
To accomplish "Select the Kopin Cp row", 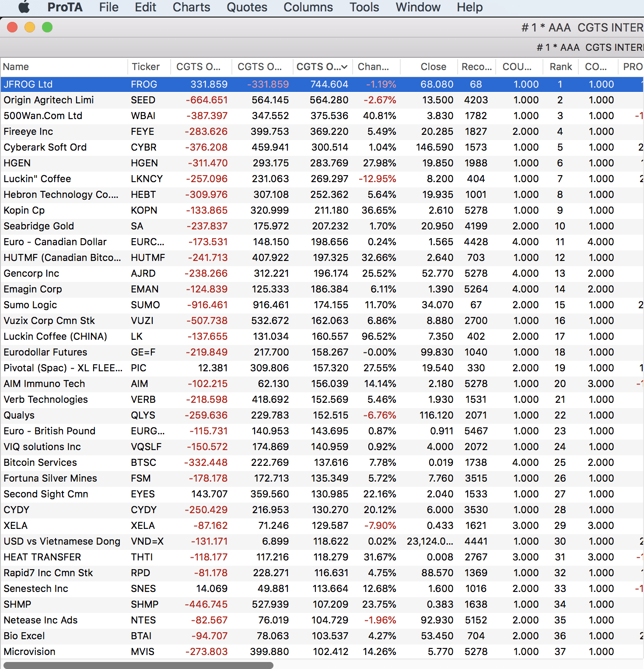I will (322, 210).
